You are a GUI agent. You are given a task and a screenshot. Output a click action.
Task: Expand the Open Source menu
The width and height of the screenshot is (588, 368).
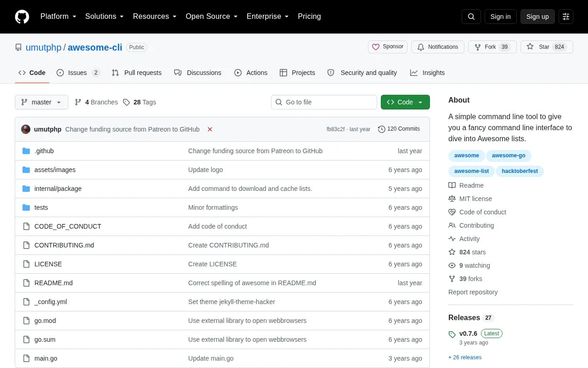pyautogui.click(x=212, y=17)
